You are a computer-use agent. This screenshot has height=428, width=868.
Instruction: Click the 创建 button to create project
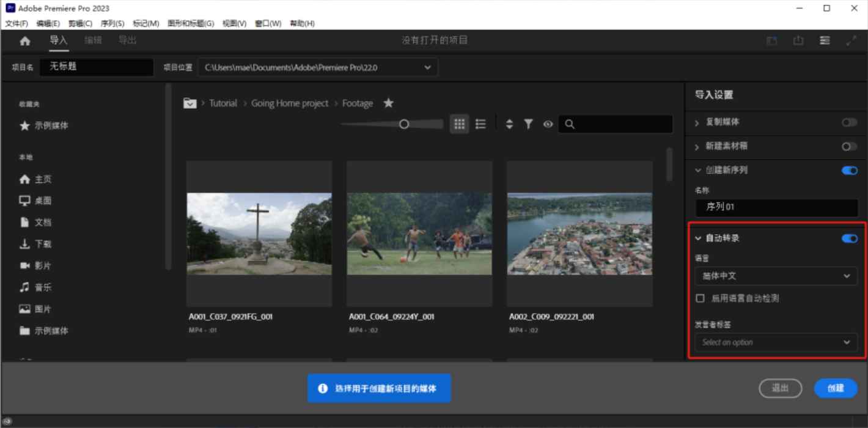coord(835,388)
